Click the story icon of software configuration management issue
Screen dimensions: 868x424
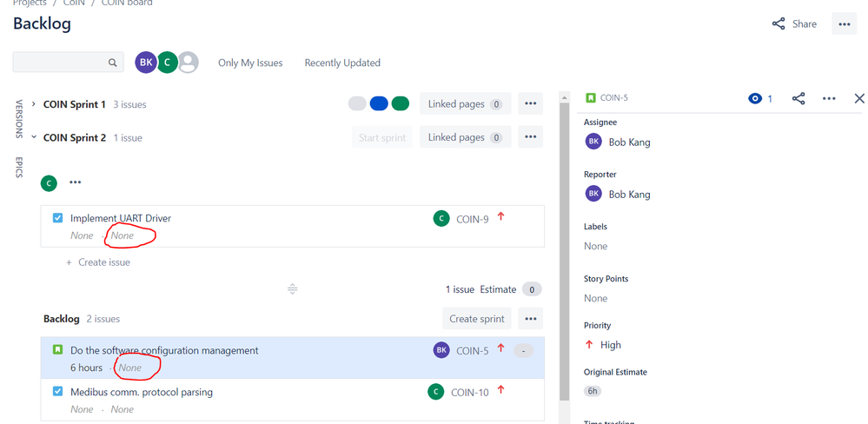click(x=57, y=350)
